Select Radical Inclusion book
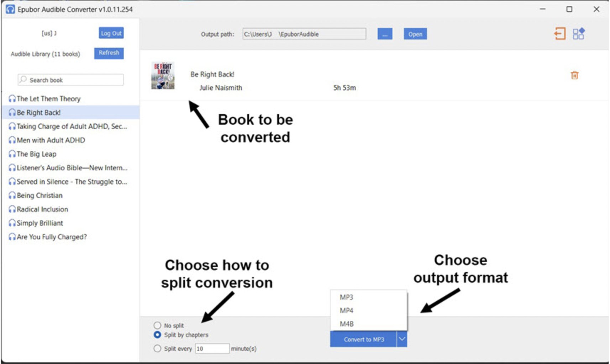 click(x=70, y=209)
